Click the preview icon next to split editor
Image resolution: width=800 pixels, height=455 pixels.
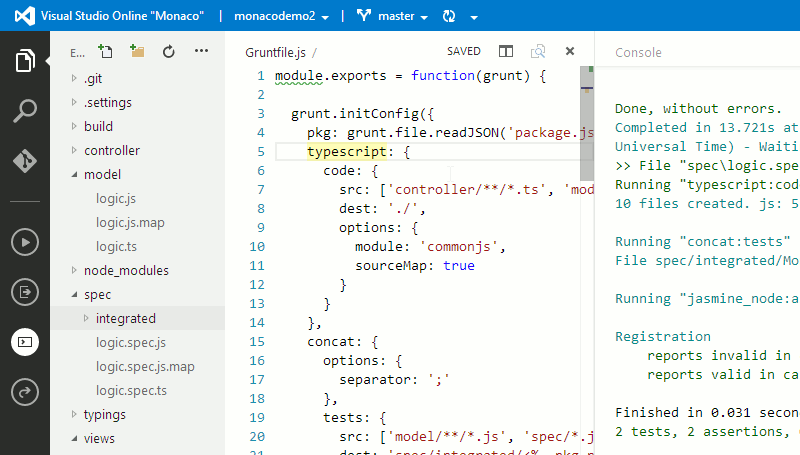tap(538, 51)
